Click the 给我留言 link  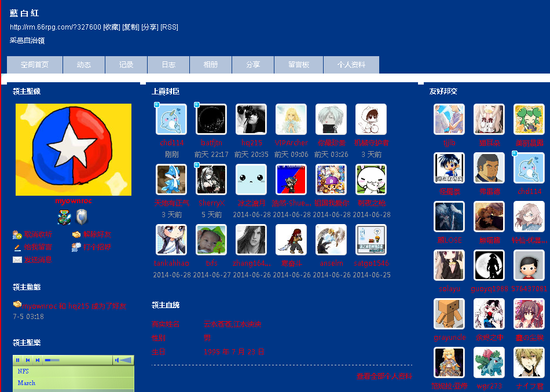point(38,247)
